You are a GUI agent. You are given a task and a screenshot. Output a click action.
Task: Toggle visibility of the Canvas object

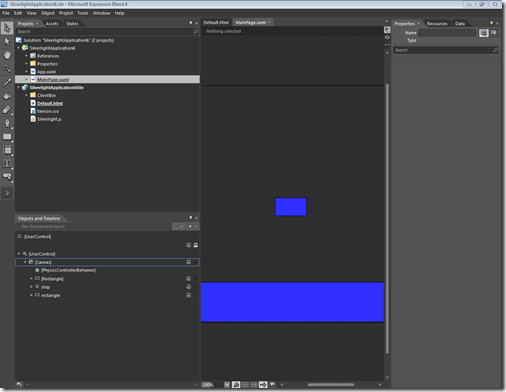coord(188,262)
